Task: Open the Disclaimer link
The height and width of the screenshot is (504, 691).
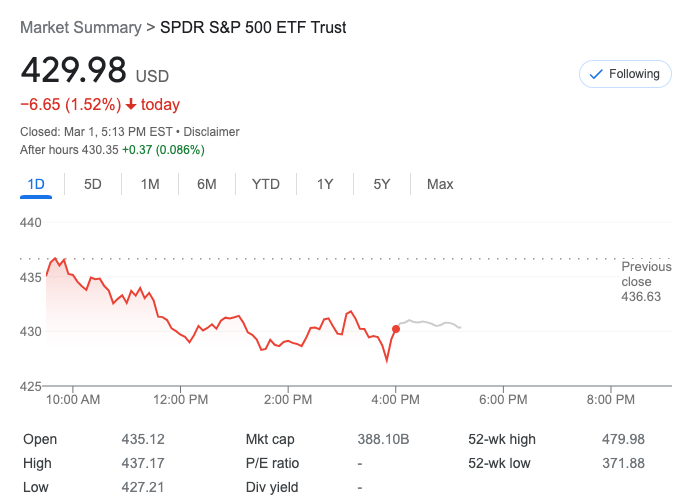Action: click(212, 132)
